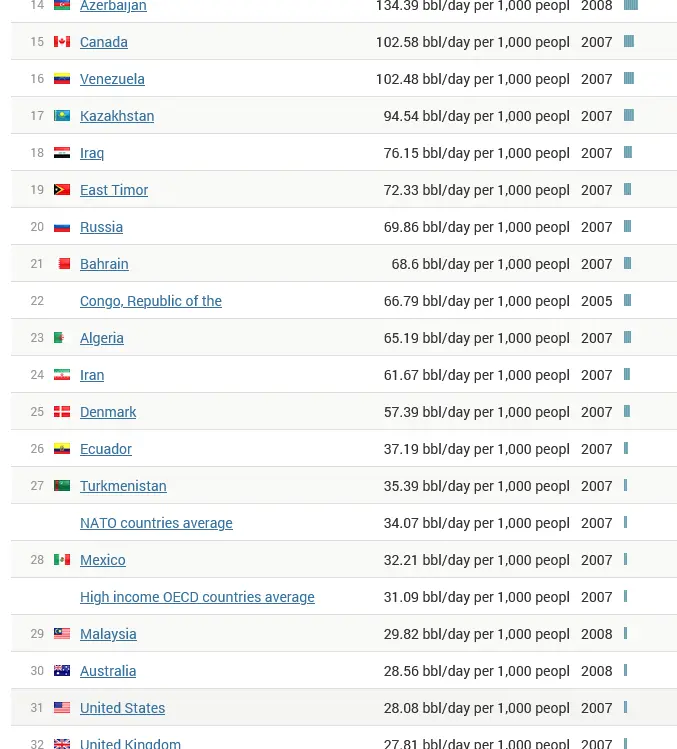Select year 2008 in the Australia row
Screen dimensions: 677x749
tap(596, 671)
